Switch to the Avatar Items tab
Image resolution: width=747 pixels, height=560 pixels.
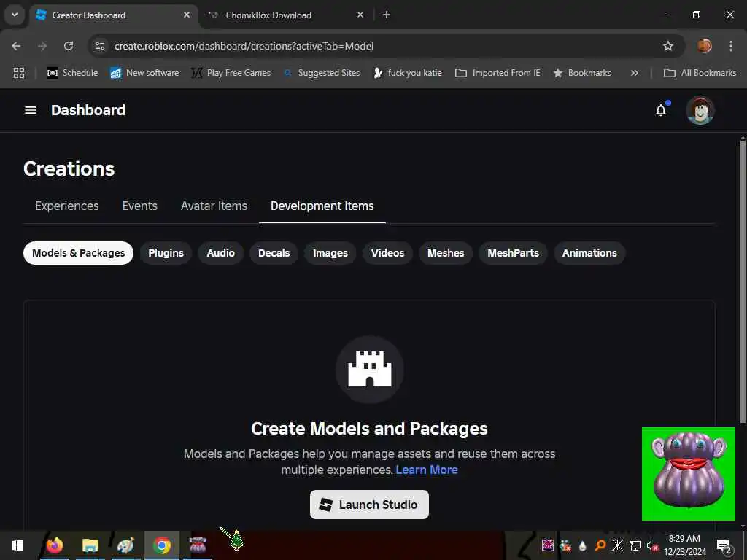(x=214, y=206)
